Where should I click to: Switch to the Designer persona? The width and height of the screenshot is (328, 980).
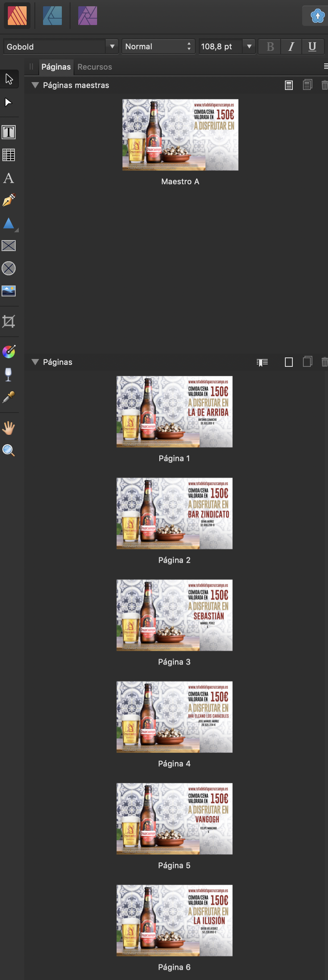click(x=52, y=16)
